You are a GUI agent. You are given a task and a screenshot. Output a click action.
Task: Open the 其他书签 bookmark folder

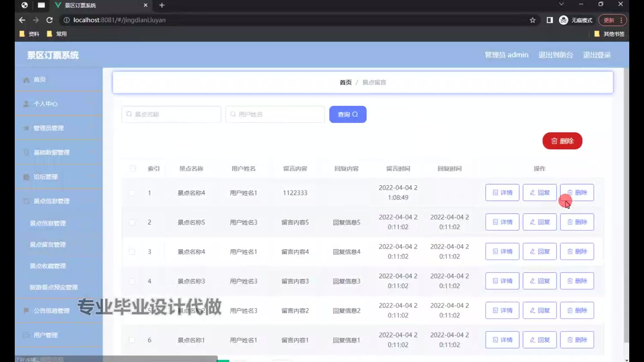coord(609,34)
